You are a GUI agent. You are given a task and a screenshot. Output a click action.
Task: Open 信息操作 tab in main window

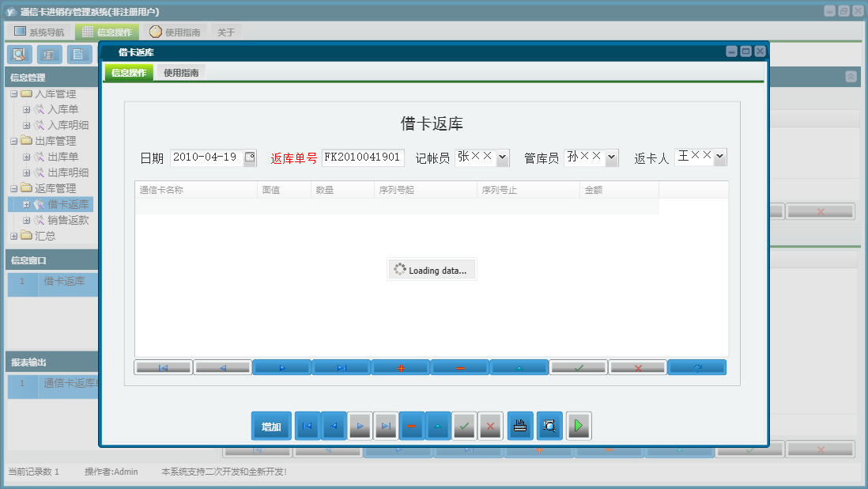point(107,32)
